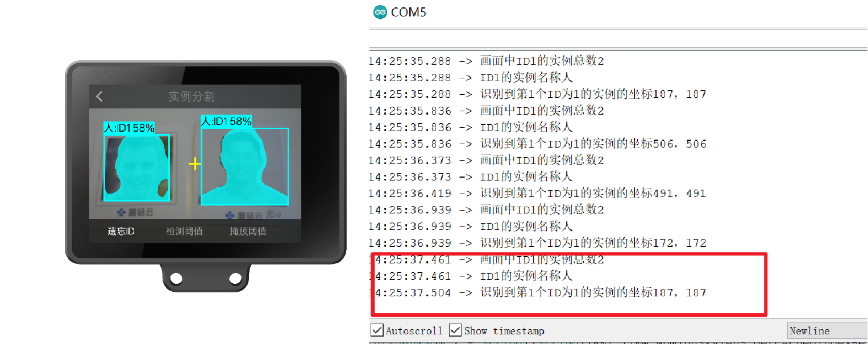Image resolution: width=868 pixels, height=344 pixels.
Task: Click the Arduino logo icon beside COM5
Action: pyautogui.click(x=380, y=12)
